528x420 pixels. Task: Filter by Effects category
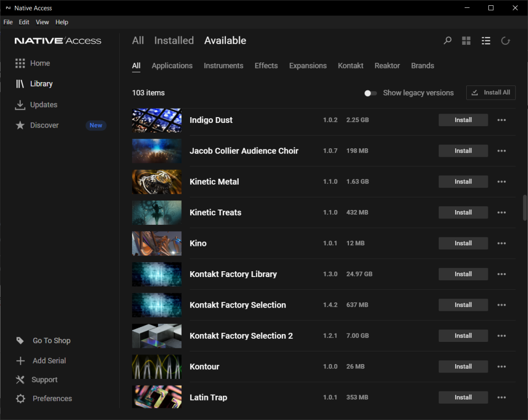click(x=266, y=65)
